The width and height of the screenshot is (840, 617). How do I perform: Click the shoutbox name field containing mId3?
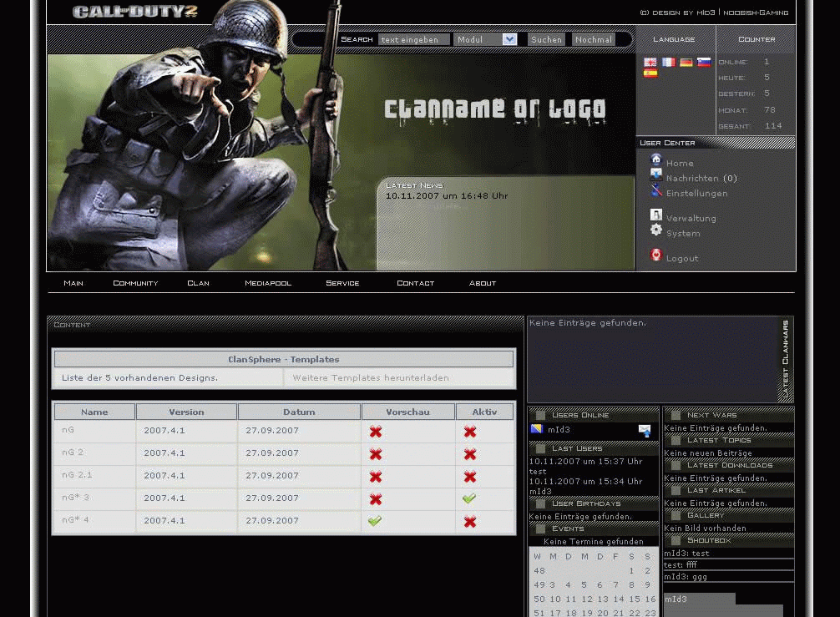699,599
